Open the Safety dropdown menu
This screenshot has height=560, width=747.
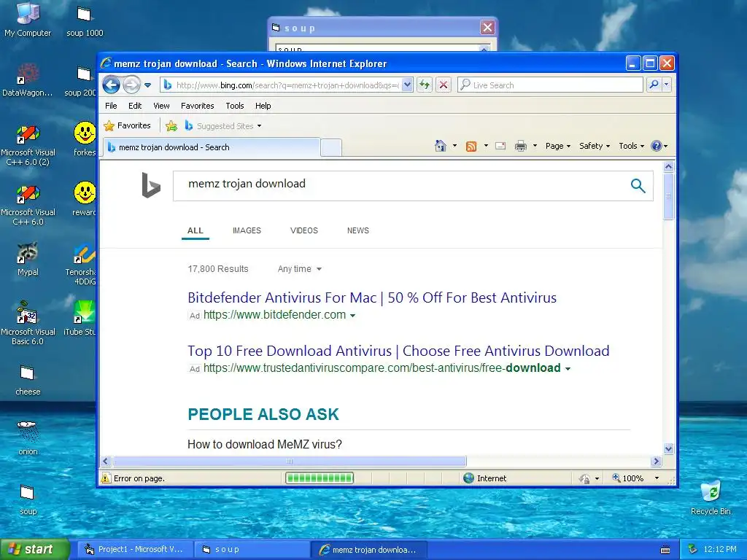(594, 146)
